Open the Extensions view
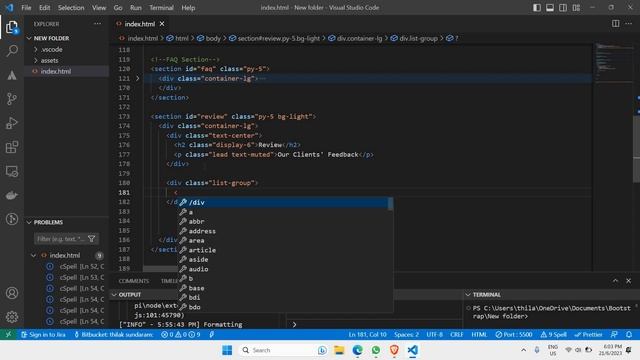 (12, 147)
